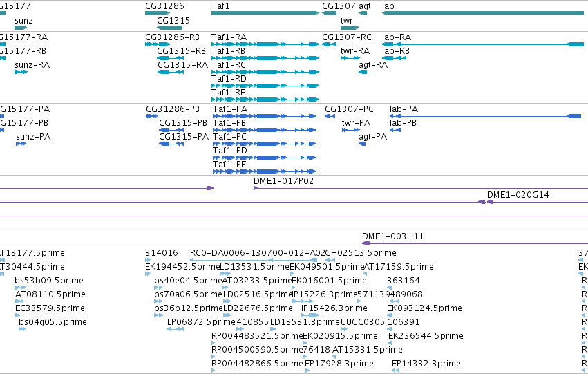Image resolution: width=588 pixels, height=374 pixels.
Task: Select the EK093124.5prime EST
Action: pos(389,315)
